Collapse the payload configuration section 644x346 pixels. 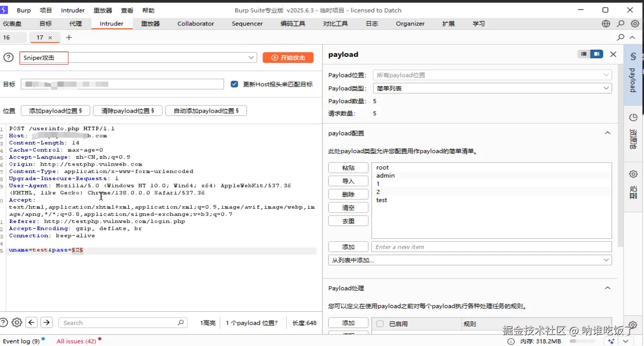pos(607,133)
